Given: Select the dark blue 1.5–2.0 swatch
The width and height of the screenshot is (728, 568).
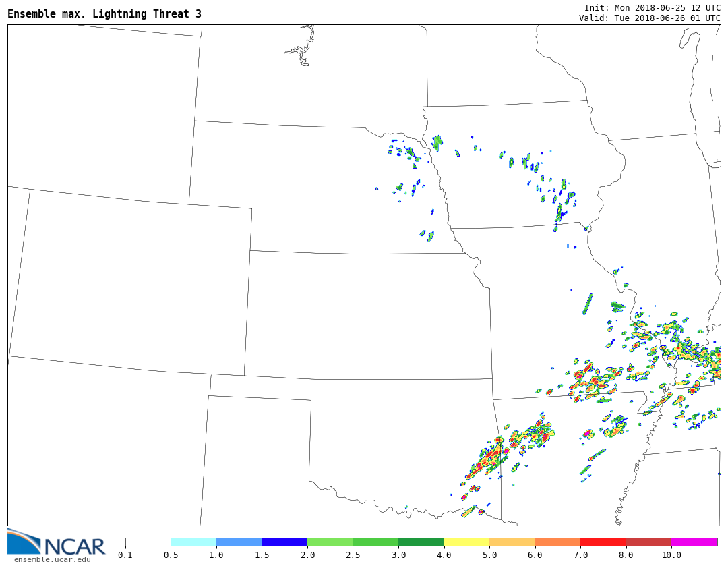Looking at the screenshot, I should pyautogui.click(x=284, y=542).
